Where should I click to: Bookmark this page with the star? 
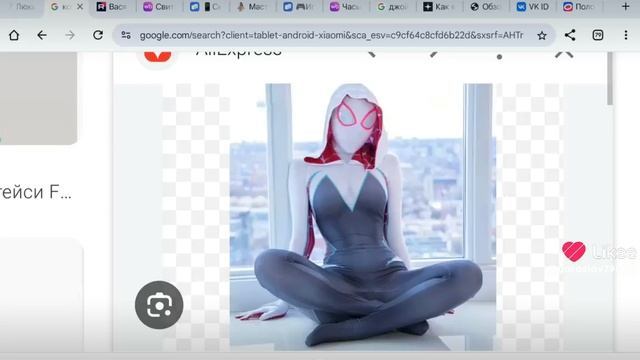(x=542, y=36)
